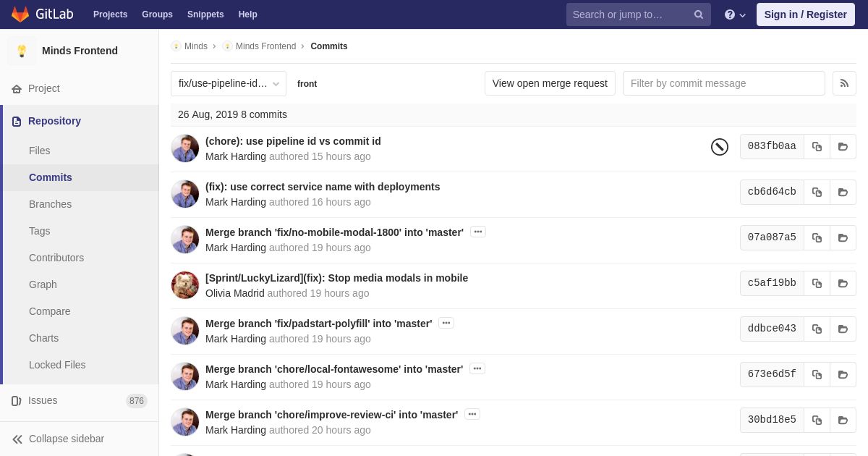
Task: Expand description of improve-review-ci merge commit
Action: point(472,414)
